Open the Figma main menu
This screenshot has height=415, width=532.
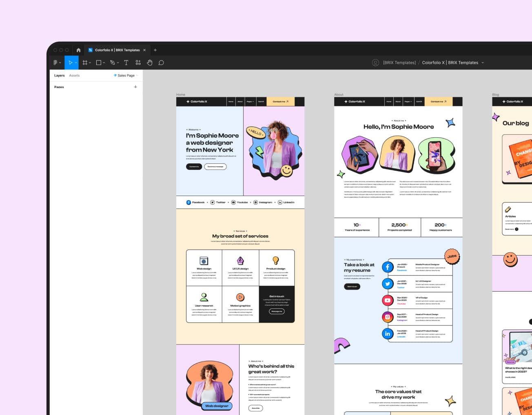click(56, 62)
